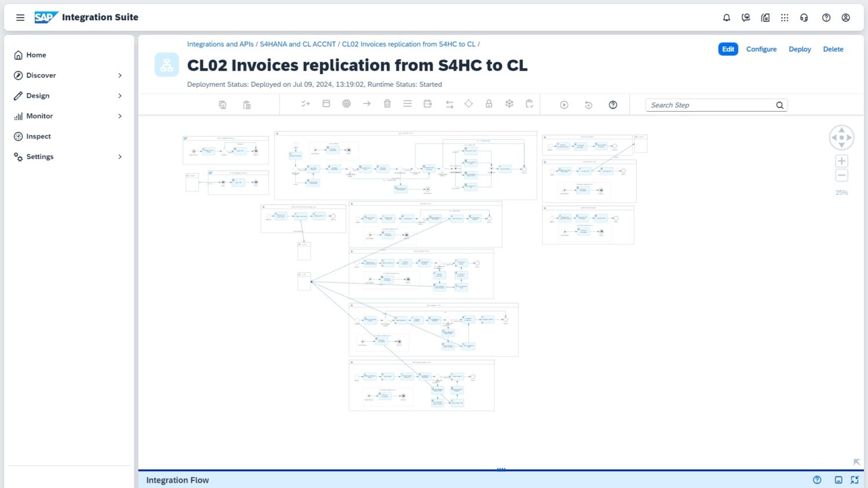Open the notifications bell
Viewport: 868px width, 488px height.
[x=726, y=18]
